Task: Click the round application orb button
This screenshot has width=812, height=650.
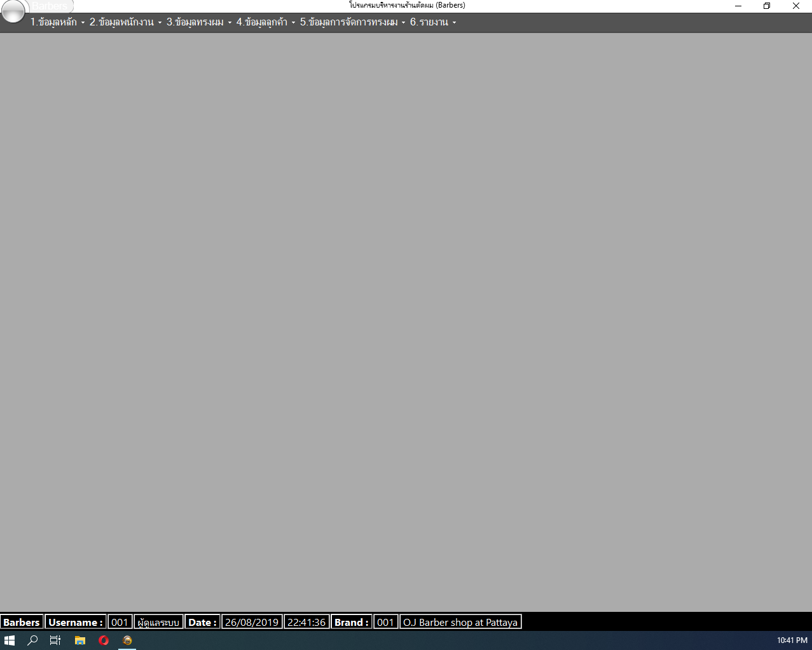Action: click(x=13, y=11)
